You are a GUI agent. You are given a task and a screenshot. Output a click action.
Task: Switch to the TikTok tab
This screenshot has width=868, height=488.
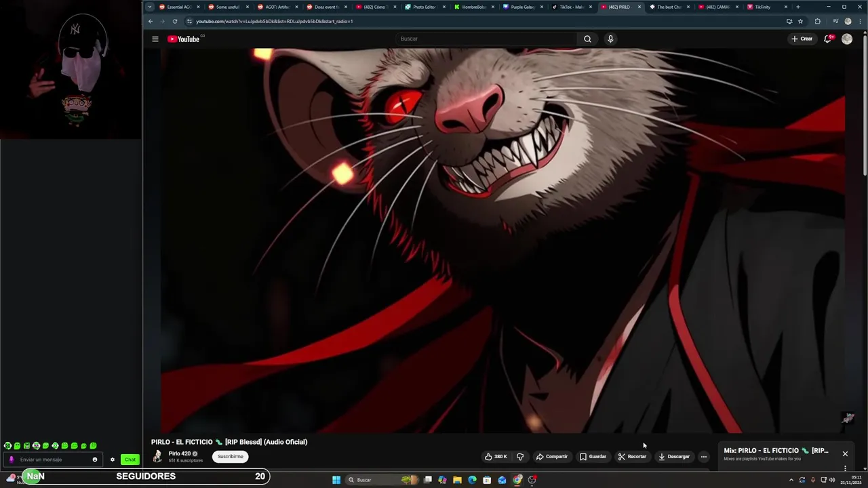(571, 7)
